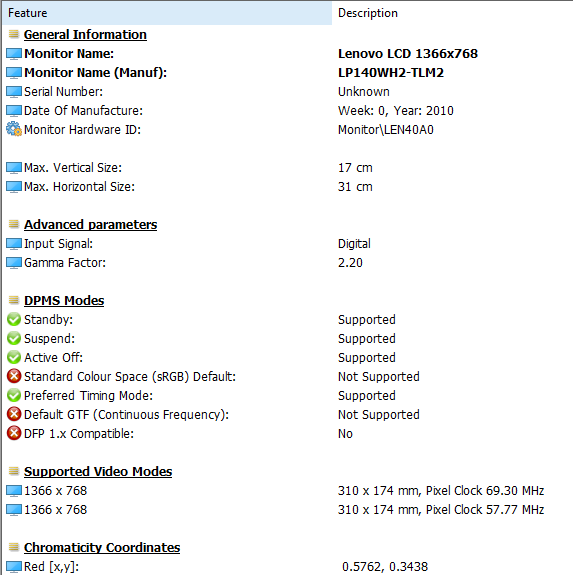Image resolution: width=573 pixels, height=575 pixels.
Task: Click monitor icon beside Gamma Factor
Action: click(x=14, y=263)
